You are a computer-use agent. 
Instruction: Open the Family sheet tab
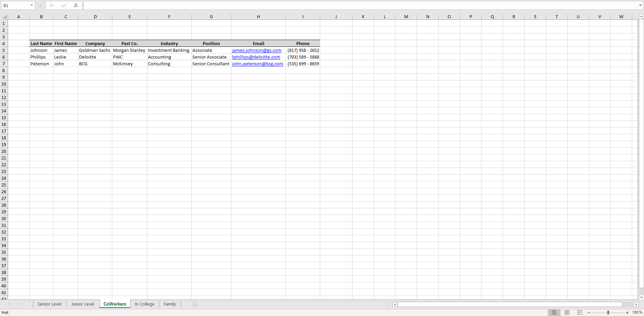(170, 304)
